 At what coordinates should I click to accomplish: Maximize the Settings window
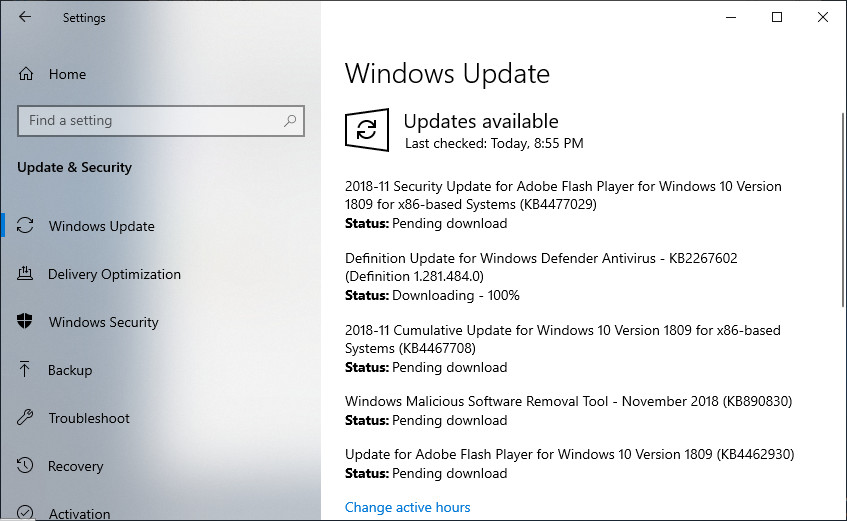coord(777,17)
